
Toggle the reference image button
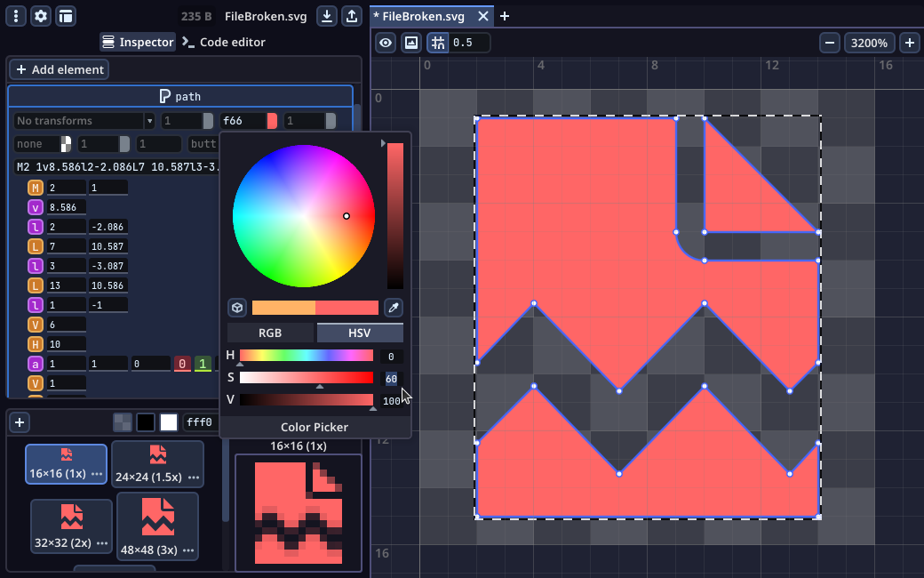click(x=411, y=43)
